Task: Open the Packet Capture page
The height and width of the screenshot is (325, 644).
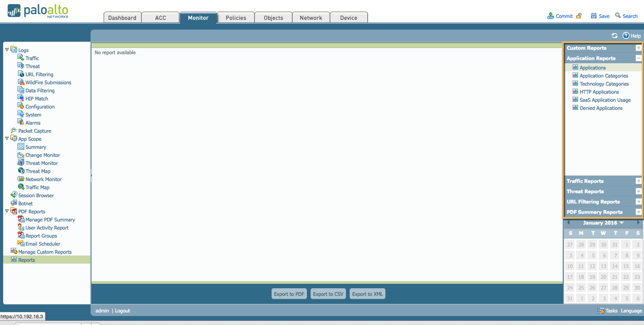Action: pyautogui.click(x=34, y=130)
